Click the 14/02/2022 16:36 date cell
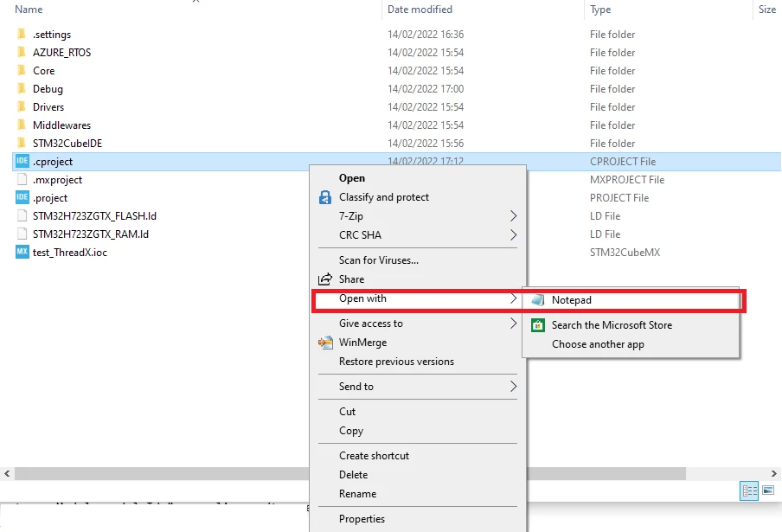Viewport: 782px width, 532px height. pyautogui.click(x=426, y=35)
